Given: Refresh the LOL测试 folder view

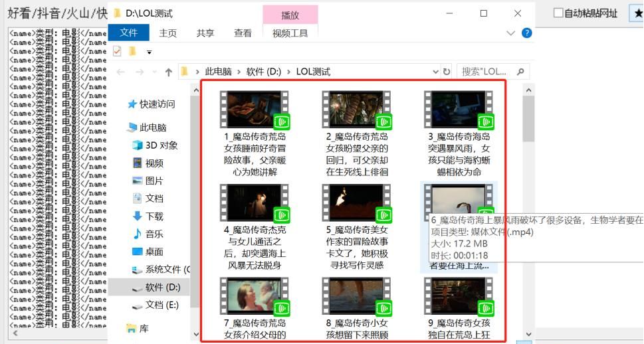Looking at the screenshot, I should [447, 72].
